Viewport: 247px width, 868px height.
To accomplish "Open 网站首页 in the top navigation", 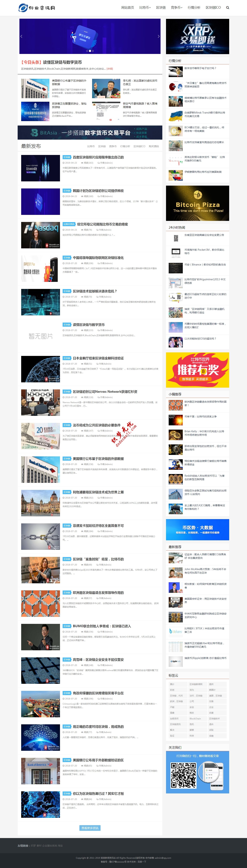I will click(x=128, y=7).
